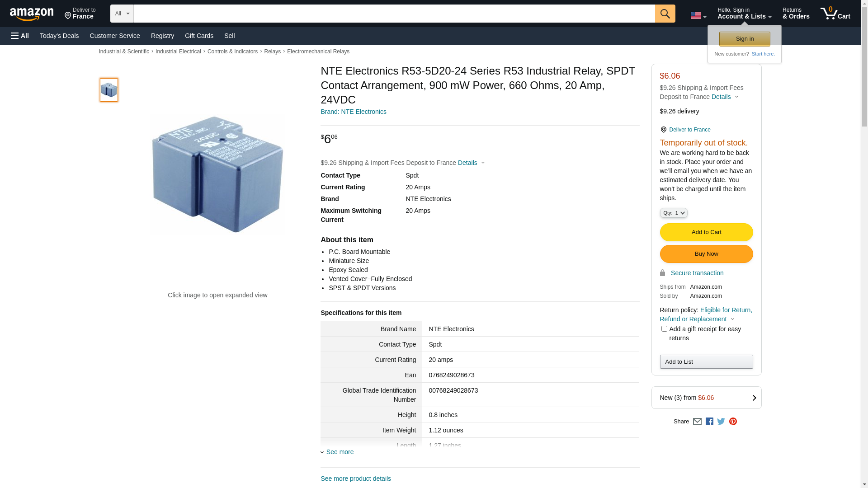Open Gift Cards menu item

coord(199,36)
